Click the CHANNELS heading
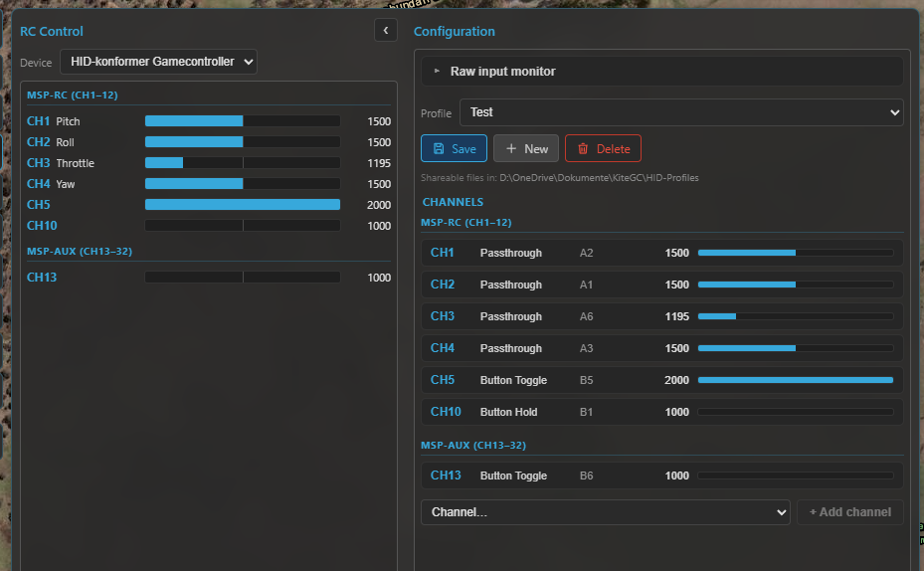 click(x=453, y=202)
